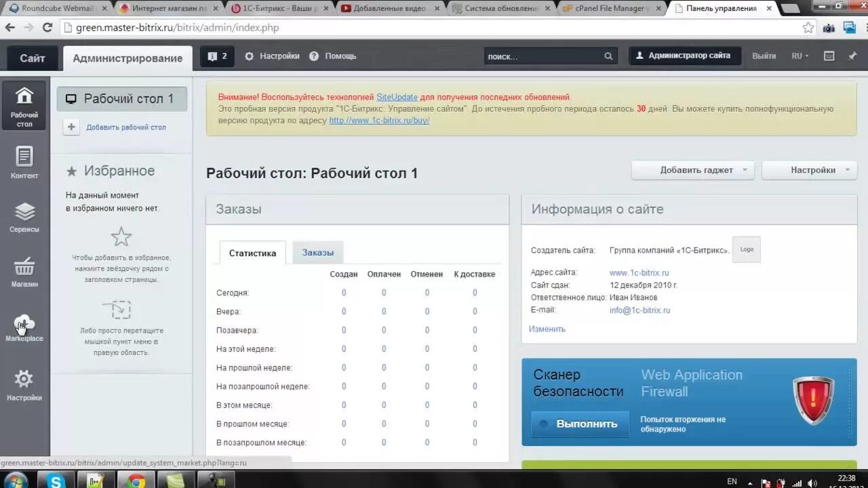Open the SiteUpdate link
The height and width of the screenshot is (488, 868).
click(x=397, y=98)
